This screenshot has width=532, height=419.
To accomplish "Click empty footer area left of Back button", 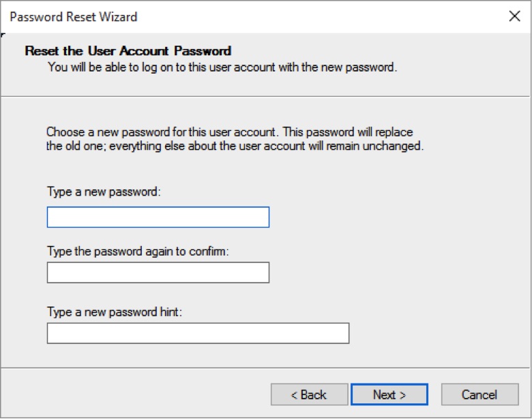I will (x=136, y=393).
